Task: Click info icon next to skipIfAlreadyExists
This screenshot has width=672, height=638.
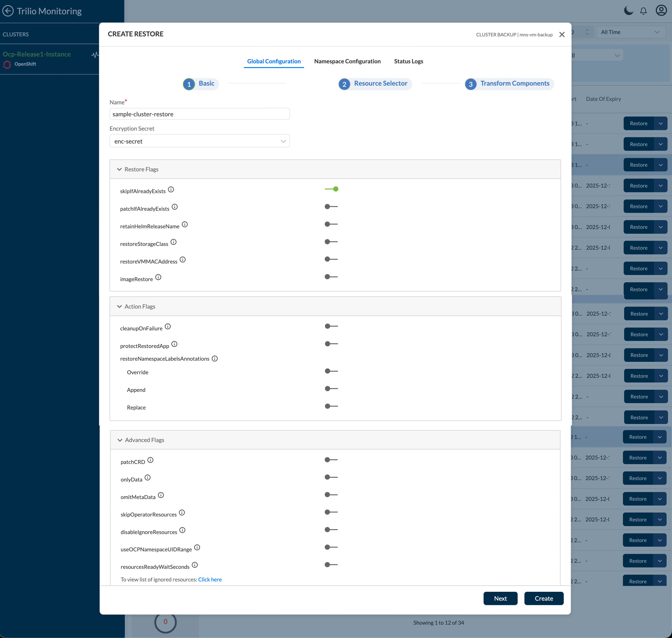Action: click(x=171, y=189)
